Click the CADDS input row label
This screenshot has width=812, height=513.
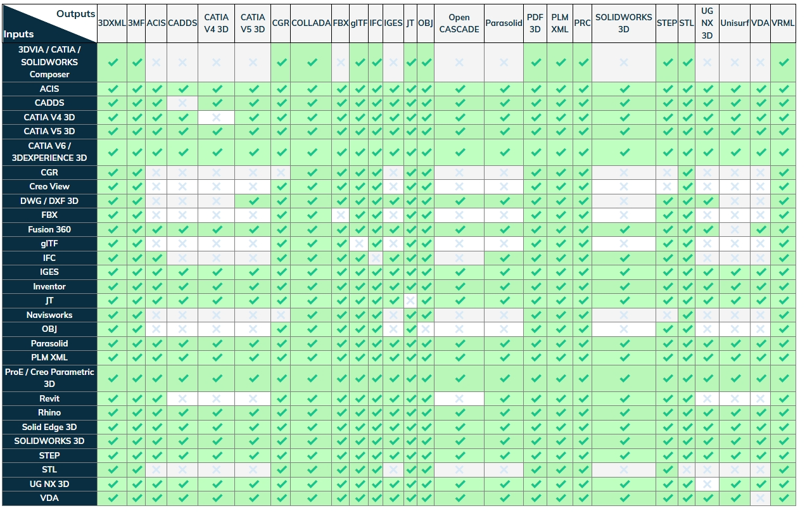coord(49,103)
